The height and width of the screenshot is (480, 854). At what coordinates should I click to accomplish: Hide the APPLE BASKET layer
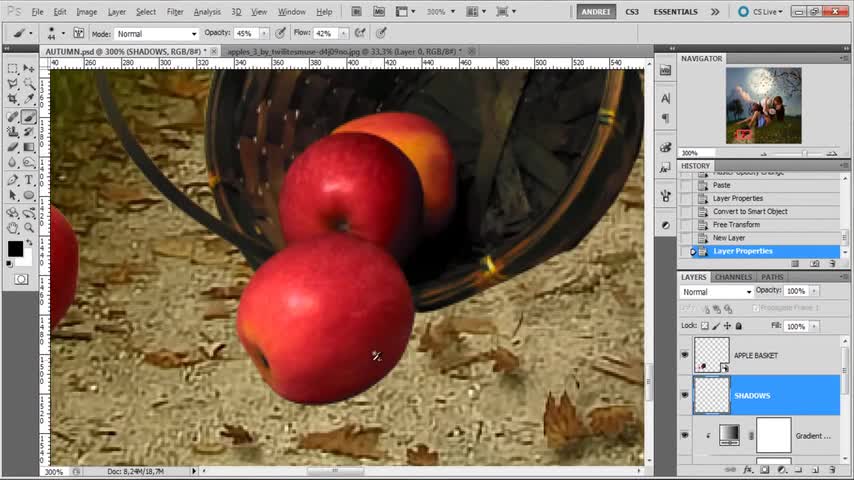(x=685, y=355)
